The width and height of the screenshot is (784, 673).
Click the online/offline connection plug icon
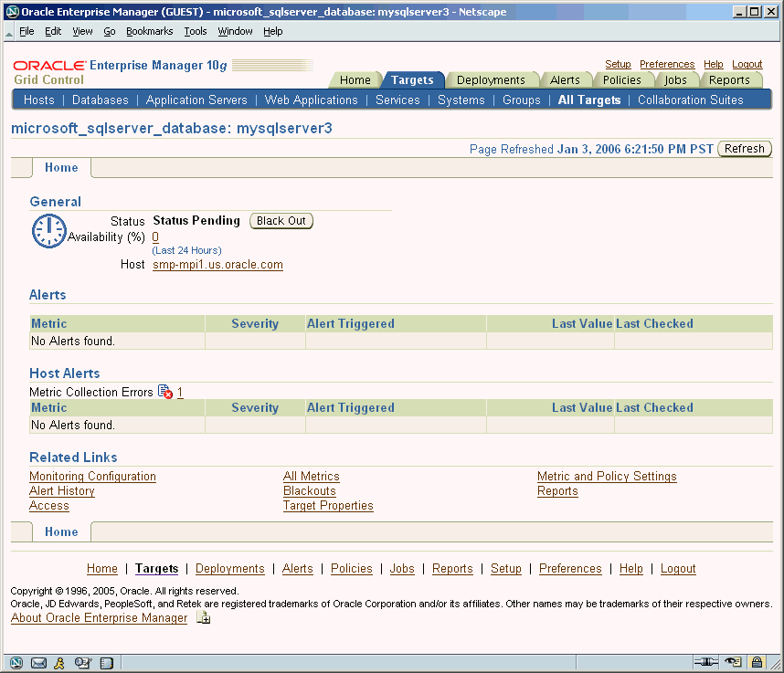coord(705,662)
